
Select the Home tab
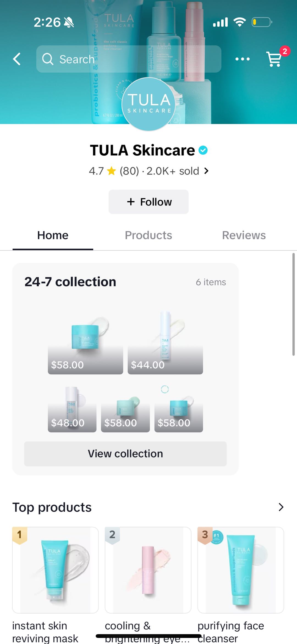[53, 235]
